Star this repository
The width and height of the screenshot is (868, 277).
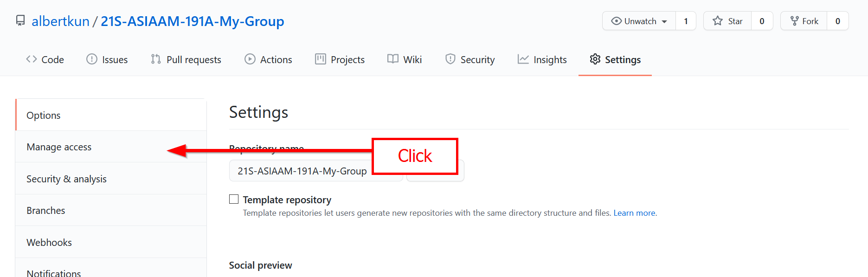(727, 21)
